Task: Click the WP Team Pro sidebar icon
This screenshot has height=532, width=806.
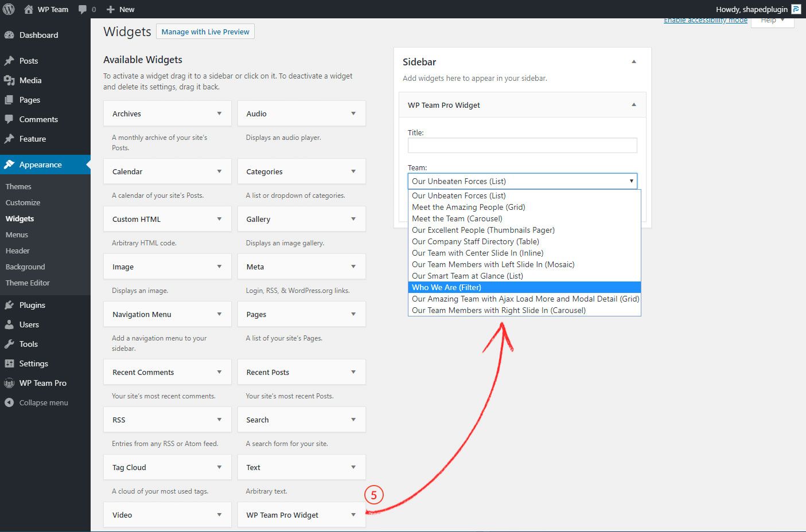Action: [9, 383]
